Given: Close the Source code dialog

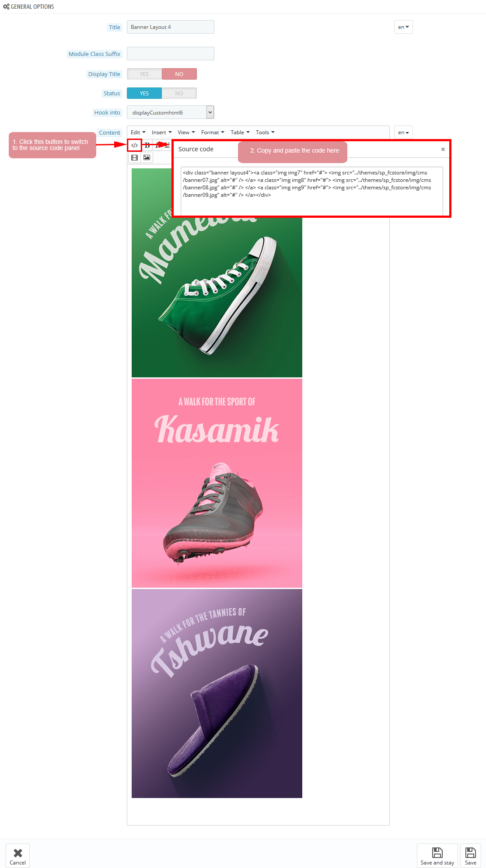Looking at the screenshot, I should pyautogui.click(x=443, y=149).
